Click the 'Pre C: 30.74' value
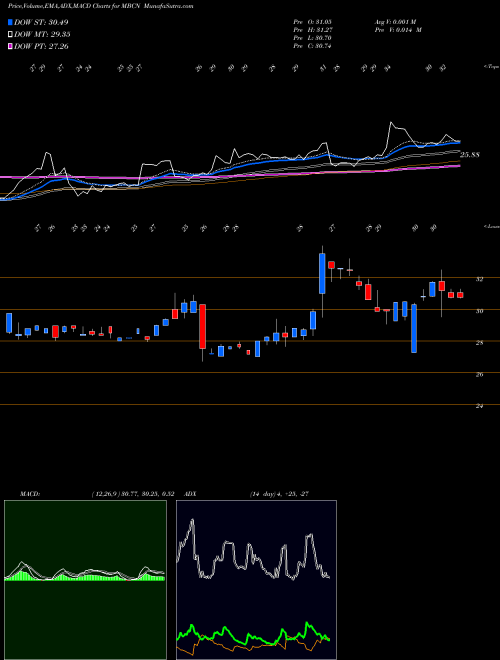Image resolution: width=500 pixels, height=660 pixels. click(x=312, y=46)
